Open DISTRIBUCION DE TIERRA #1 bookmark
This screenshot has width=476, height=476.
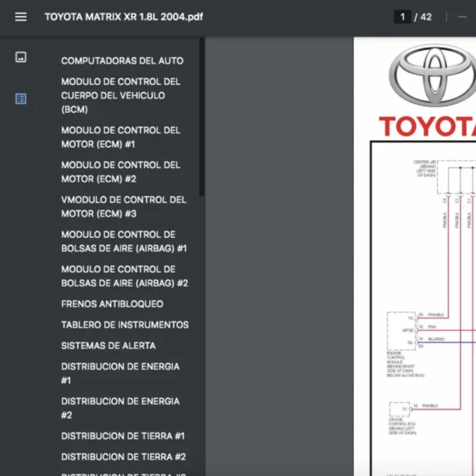[x=123, y=436]
